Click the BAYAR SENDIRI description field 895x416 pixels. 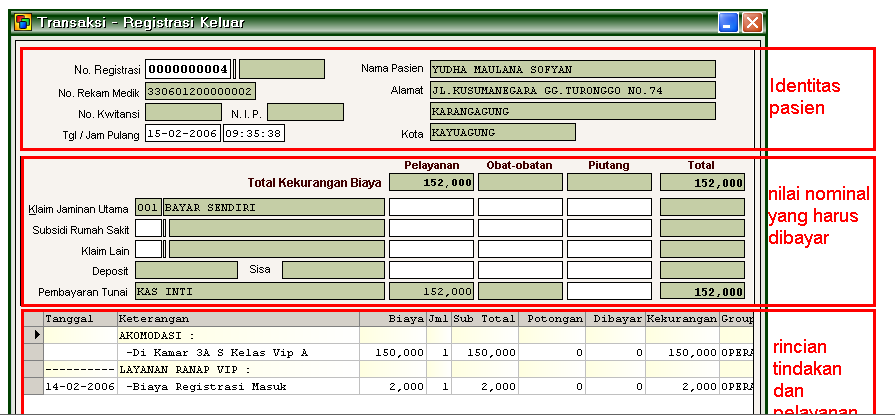(274, 207)
